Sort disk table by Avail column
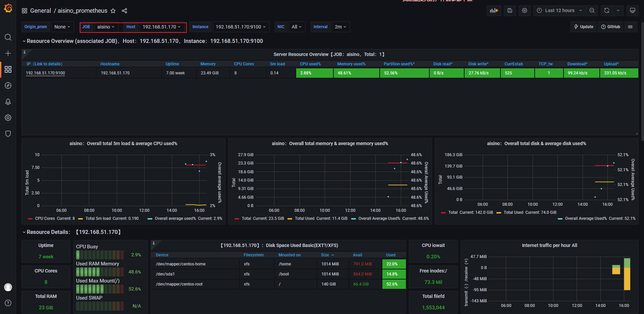The height and width of the screenshot is (314, 644). [x=358, y=255]
